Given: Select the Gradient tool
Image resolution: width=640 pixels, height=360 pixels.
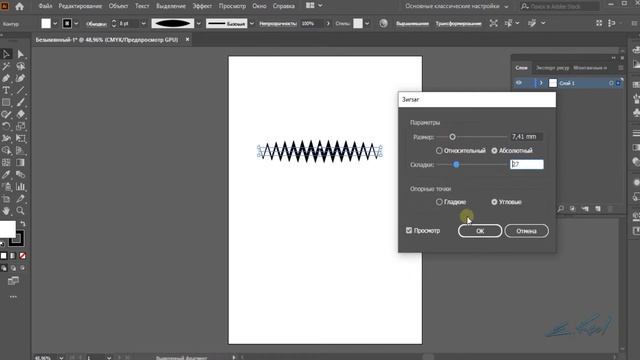Looking at the screenshot, I should click(20, 162).
